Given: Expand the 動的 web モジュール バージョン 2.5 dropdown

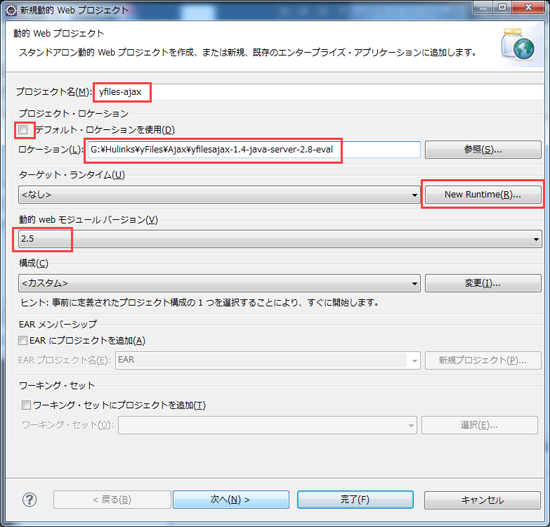Looking at the screenshot, I should pyautogui.click(x=280, y=239).
